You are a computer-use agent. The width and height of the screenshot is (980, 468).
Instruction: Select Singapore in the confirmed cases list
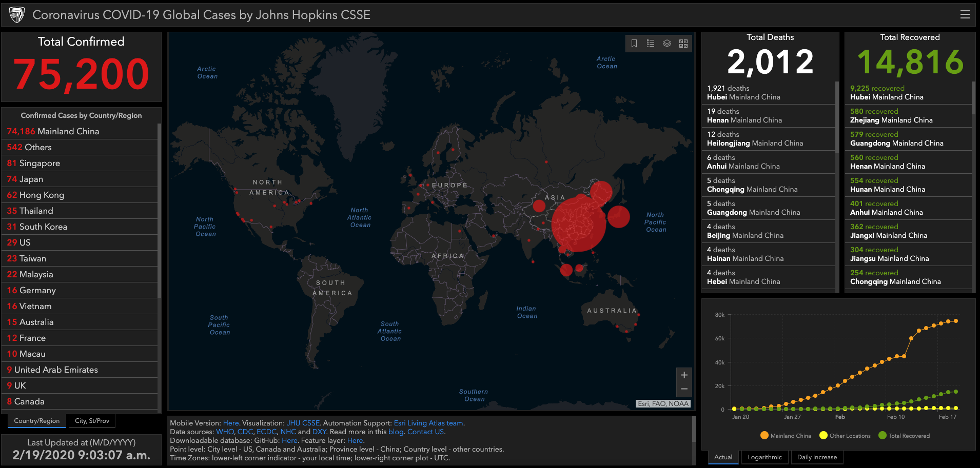click(x=40, y=163)
